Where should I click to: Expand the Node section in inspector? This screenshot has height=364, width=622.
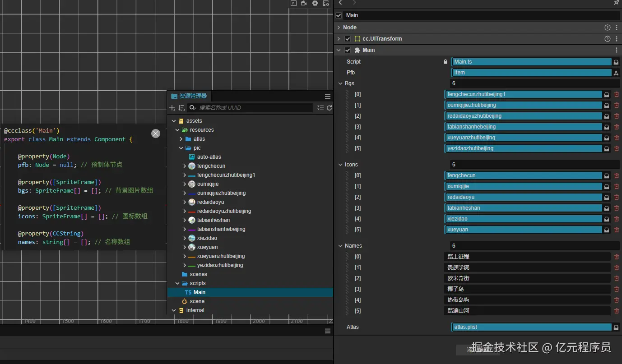pyautogui.click(x=339, y=28)
